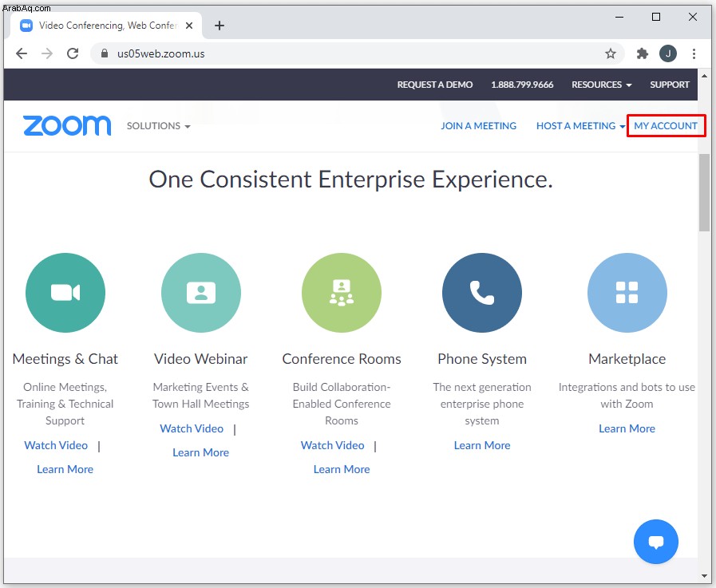Screen dimensions: 716x588
Task: Open Chrome three-dot menu
Action: pyautogui.click(x=694, y=54)
